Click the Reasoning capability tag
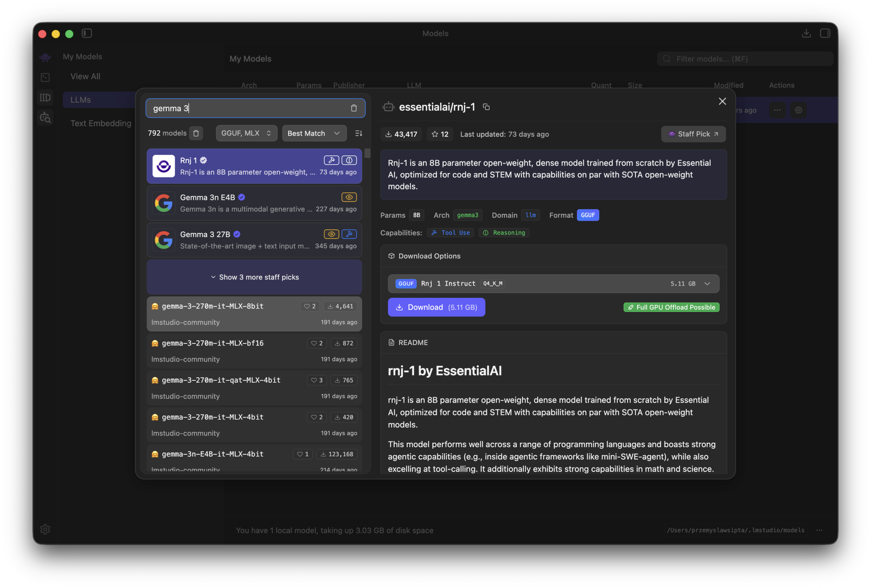The width and height of the screenshot is (871, 588). click(504, 233)
